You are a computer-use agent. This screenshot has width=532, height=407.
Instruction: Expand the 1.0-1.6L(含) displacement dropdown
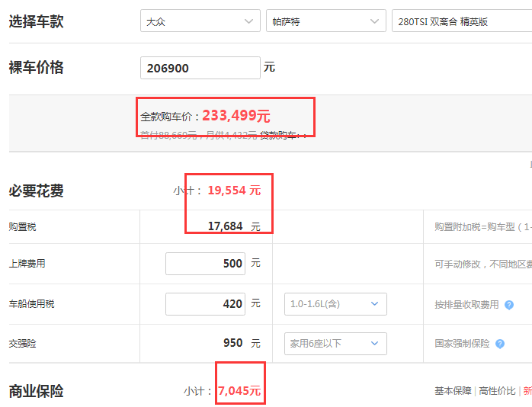[x=335, y=304]
